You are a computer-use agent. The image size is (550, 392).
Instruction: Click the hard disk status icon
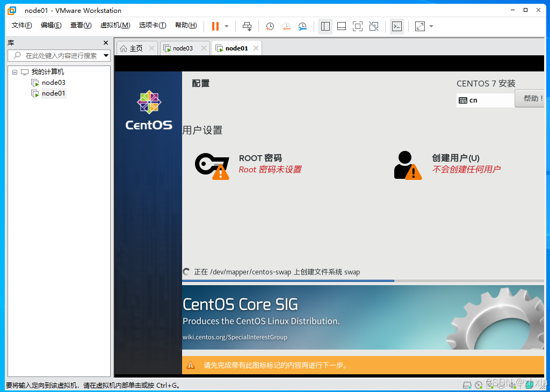click(x=467, y=386)
